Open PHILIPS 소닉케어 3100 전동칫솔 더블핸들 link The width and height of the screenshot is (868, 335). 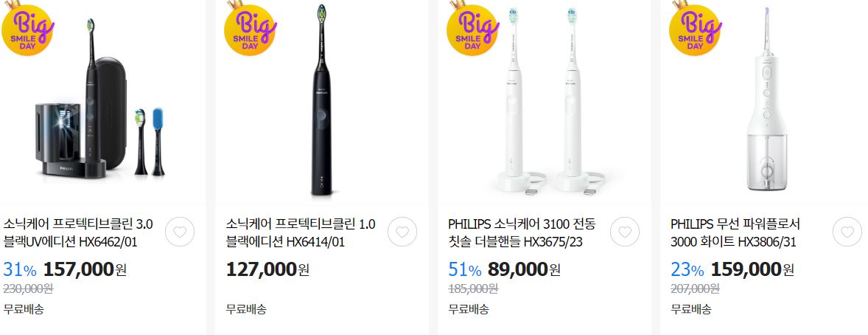pyautogui.click(x=522, y=233)
